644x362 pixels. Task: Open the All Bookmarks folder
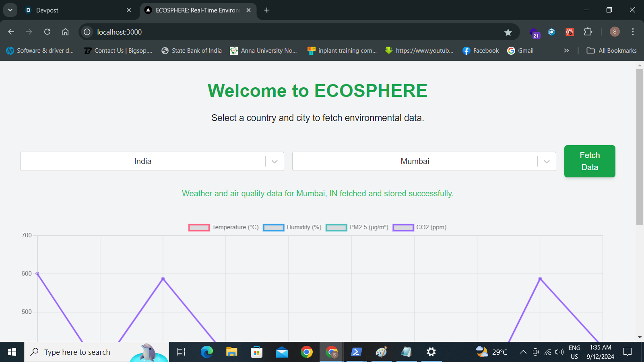coord(611,51)
